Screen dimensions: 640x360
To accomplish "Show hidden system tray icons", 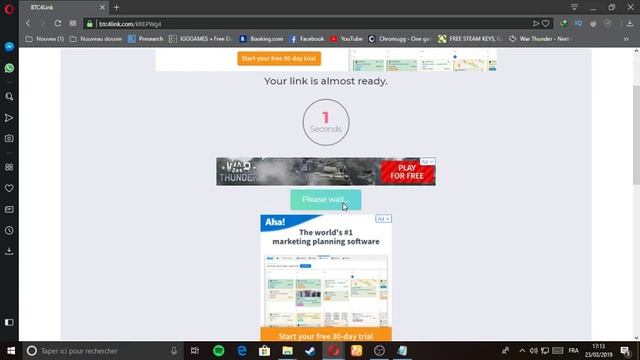I will [522, 351].
